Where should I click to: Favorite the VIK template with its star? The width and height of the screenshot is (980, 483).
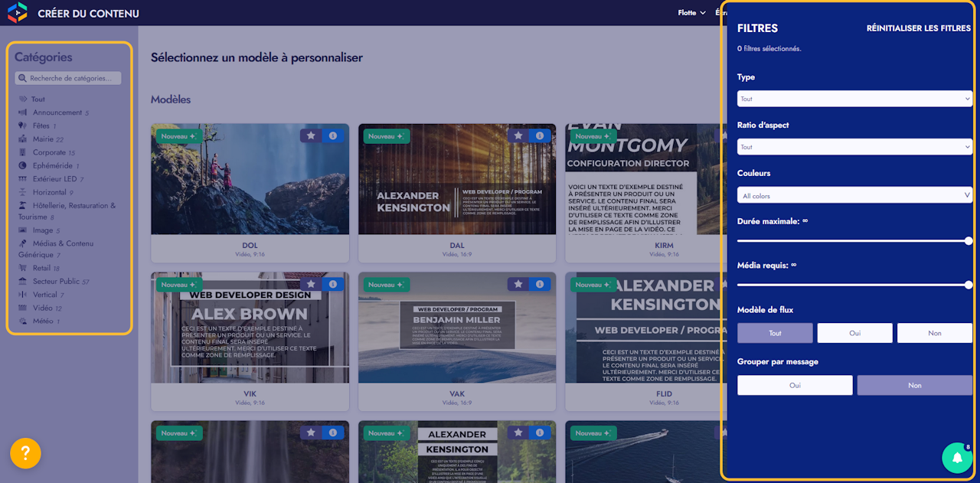[x=311, y=284]
